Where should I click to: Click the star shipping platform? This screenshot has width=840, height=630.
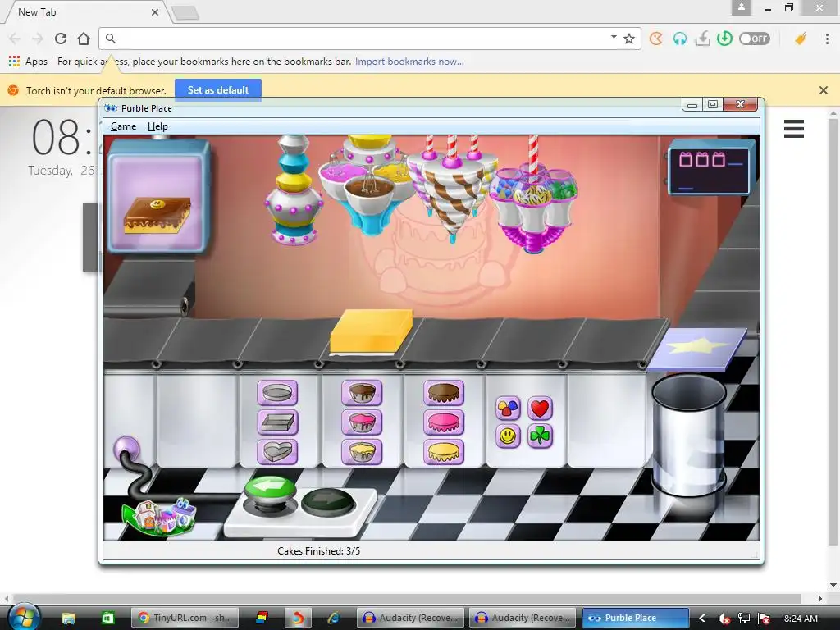pos(697,349)
